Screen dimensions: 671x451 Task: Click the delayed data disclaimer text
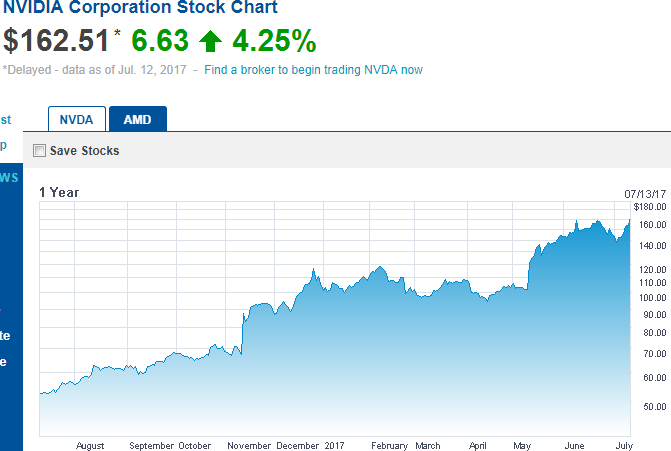(x=97, y=70)
